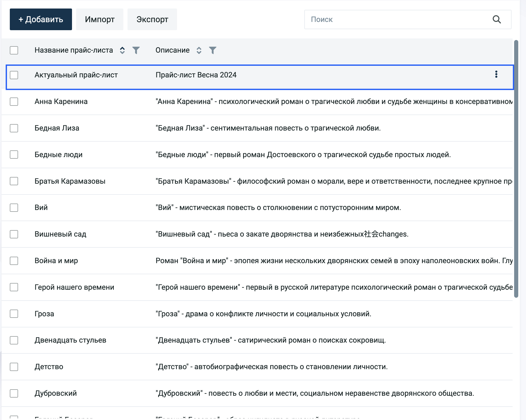Check the Двенадцать стульев row checkbox
The height and width of the screenshot is (420, 526).
pos(14,340)
